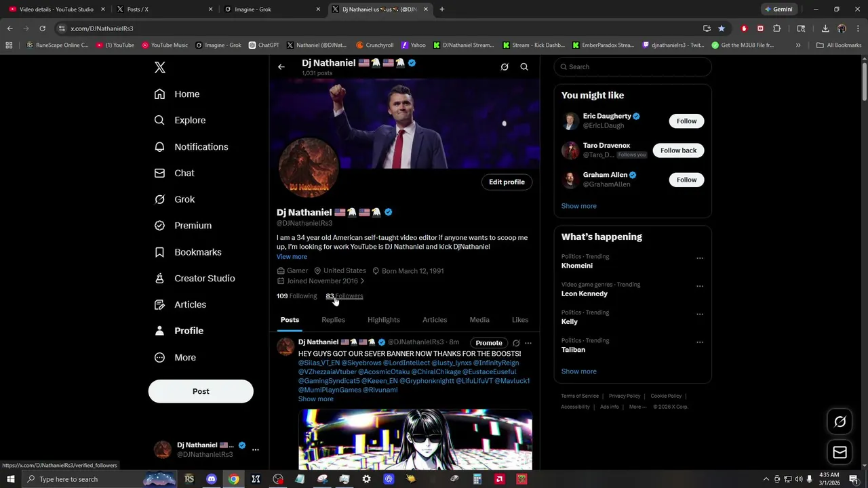The width and height of the screenshot is (868, 488).
Task: Click chevron after Joined November 2016
Action: 362,281
